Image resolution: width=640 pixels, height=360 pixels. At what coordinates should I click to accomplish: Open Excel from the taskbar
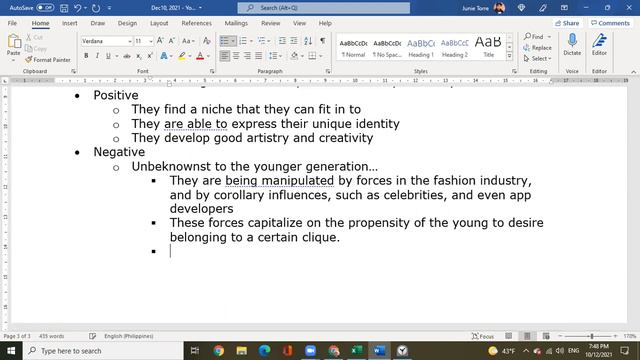357,351
